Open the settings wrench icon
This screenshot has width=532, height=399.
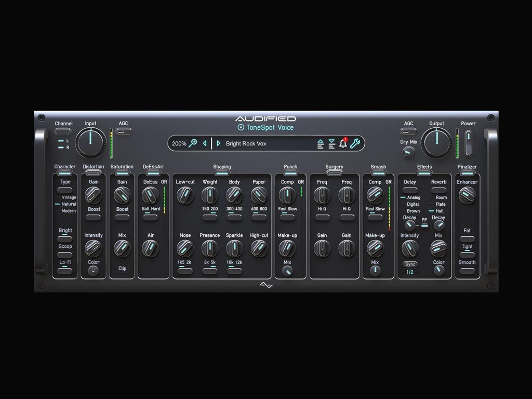click(x=355, y=143)
